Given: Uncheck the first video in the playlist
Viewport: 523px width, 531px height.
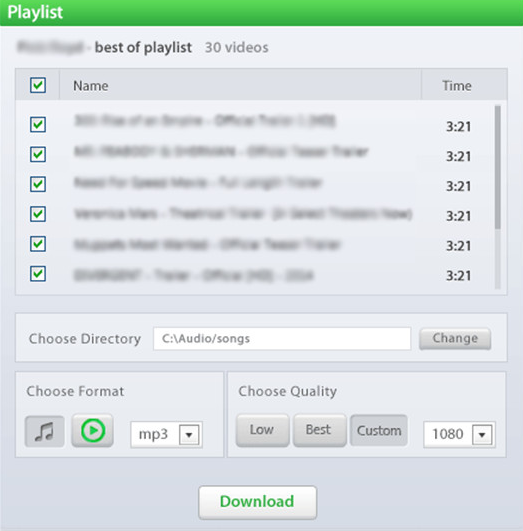Looking at the screenshot, I should point(38,124).
